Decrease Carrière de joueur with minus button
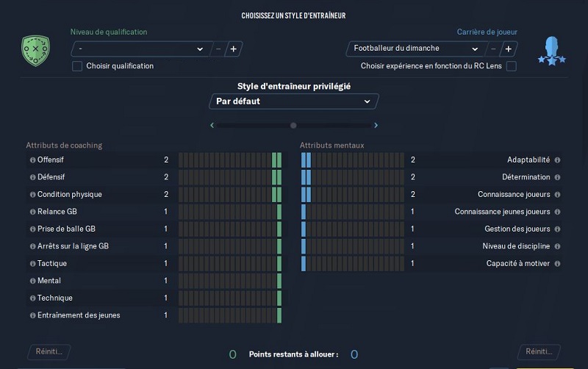The height and width of the screenshot is (369, 588). [493, 49]
